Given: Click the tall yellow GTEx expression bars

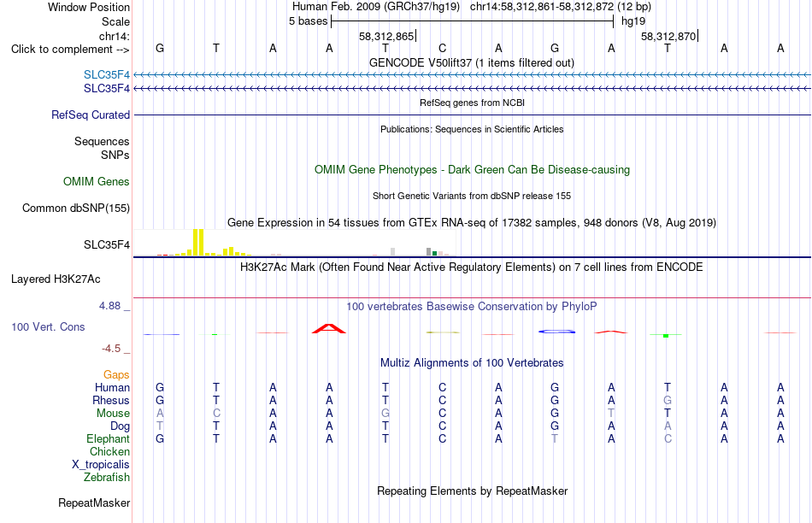Looking at the screenshot, I should [x=198, y=243].
